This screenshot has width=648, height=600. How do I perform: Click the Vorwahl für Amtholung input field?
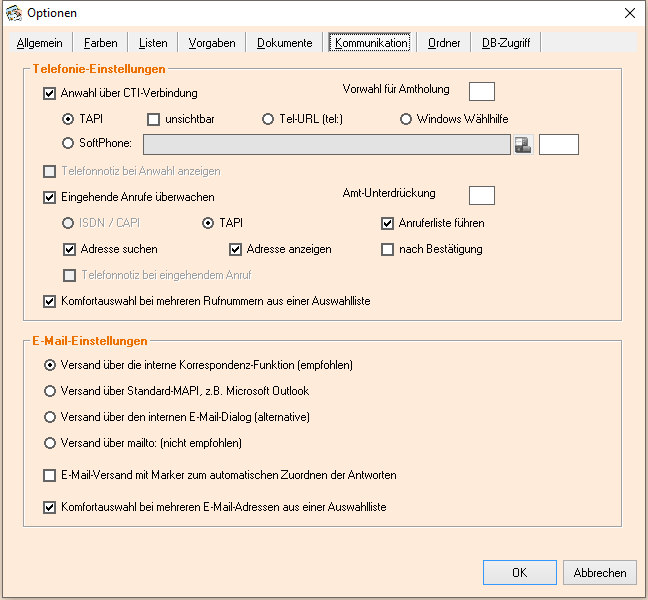click(481, 91)
